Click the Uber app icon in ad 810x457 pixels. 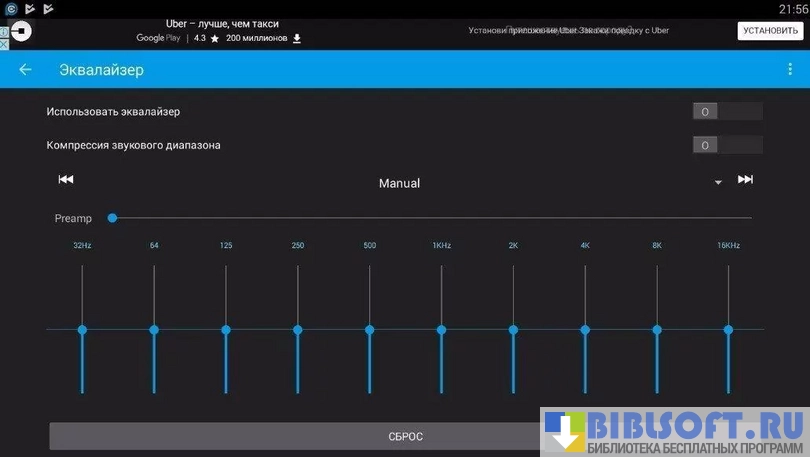[x=21, y=31]
